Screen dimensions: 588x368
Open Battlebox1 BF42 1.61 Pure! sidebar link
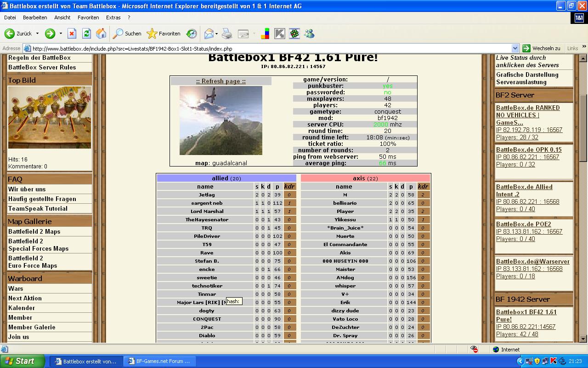pyautogui.click(x=526, y=316)
